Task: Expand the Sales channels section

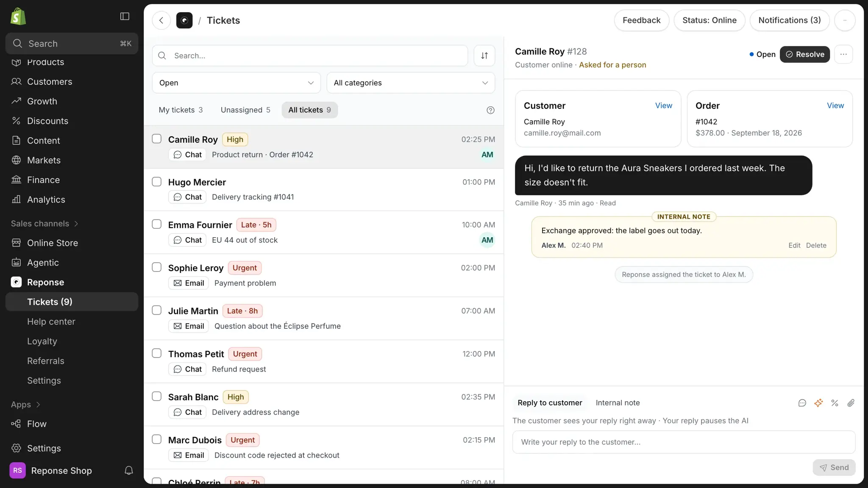Action: pyautogui.click(x=45, y=224)
